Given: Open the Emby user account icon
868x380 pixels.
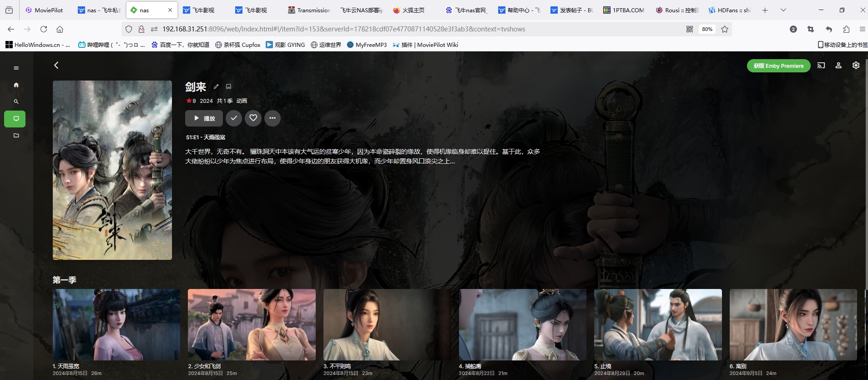Looking at the screenshot, I should [x=838, y=66].
